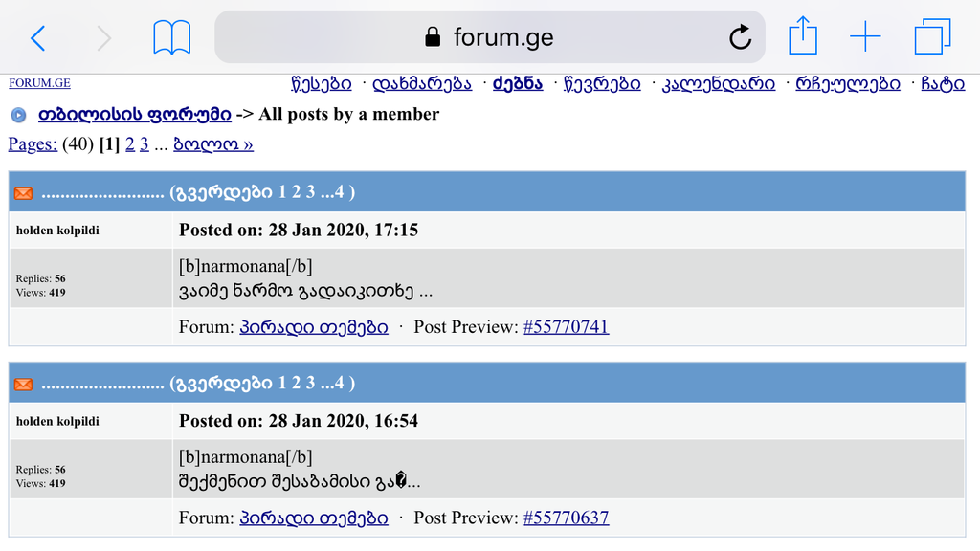The height and width of the screenshot is (551, 980).
Task: Jump to last page via ბოლო »
Action: (x=213, y=144)
